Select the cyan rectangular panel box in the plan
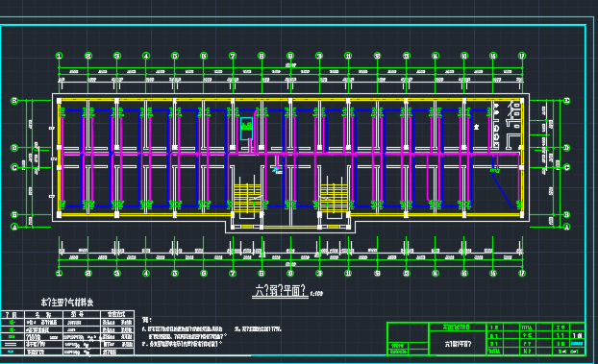Image resolution: width=598 pixels, height=364 pixels. [246, 129]
